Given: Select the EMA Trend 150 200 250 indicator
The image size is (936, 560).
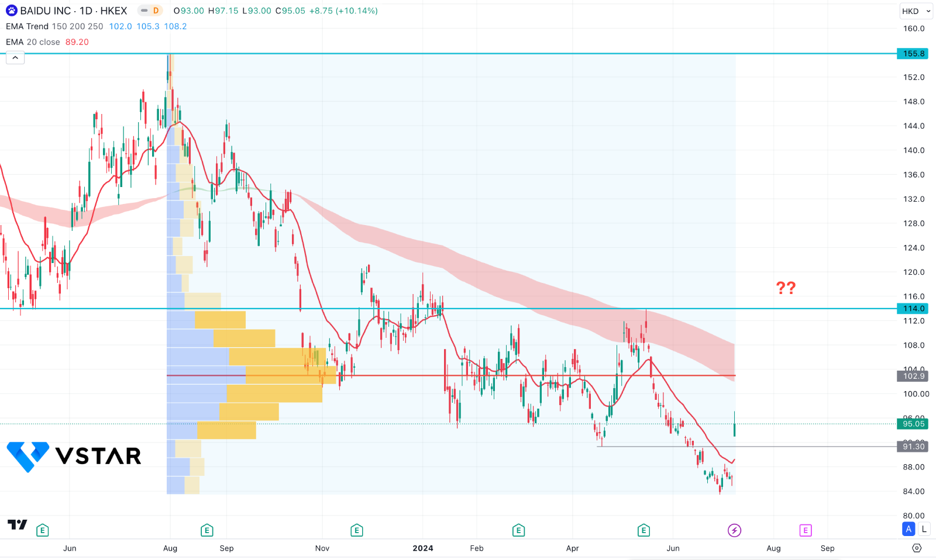Looking at the screenshot, I should [54, 26].
